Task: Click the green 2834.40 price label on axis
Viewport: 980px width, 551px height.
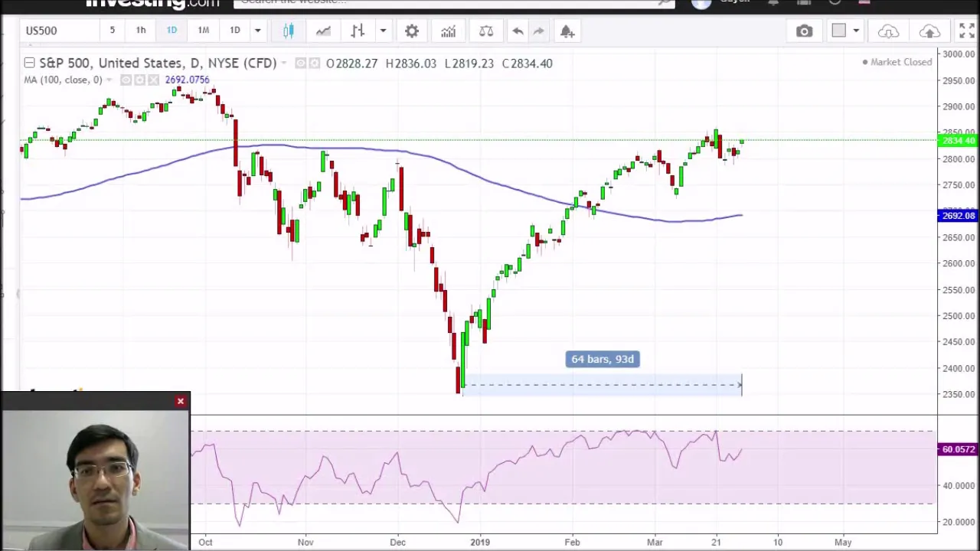Action: click(x=958, y=141)
